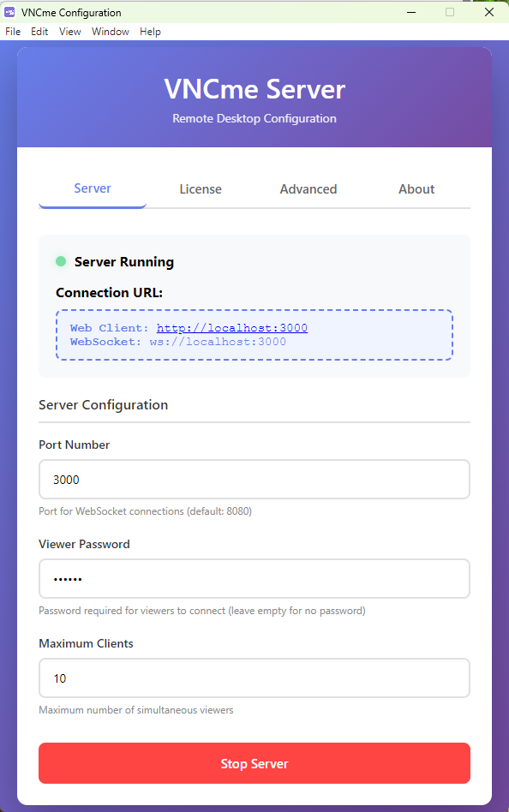Open the Window menu
The height and width of the screenshot is (812, 509).
coord(111,32)
